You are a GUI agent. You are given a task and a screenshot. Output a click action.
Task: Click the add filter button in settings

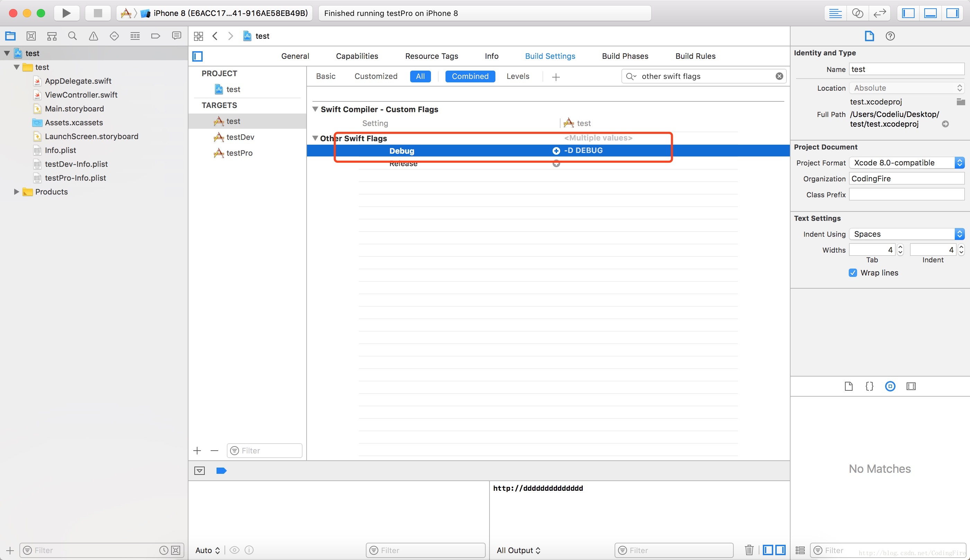556,76
